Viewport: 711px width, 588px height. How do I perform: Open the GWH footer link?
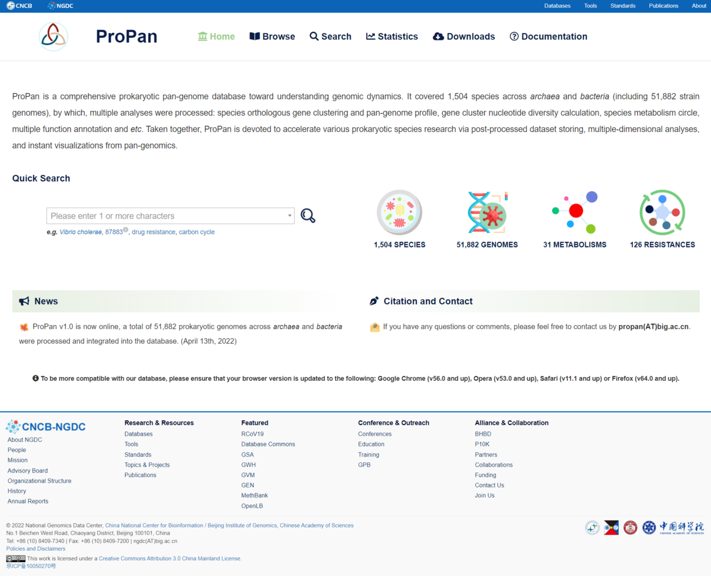248,465
